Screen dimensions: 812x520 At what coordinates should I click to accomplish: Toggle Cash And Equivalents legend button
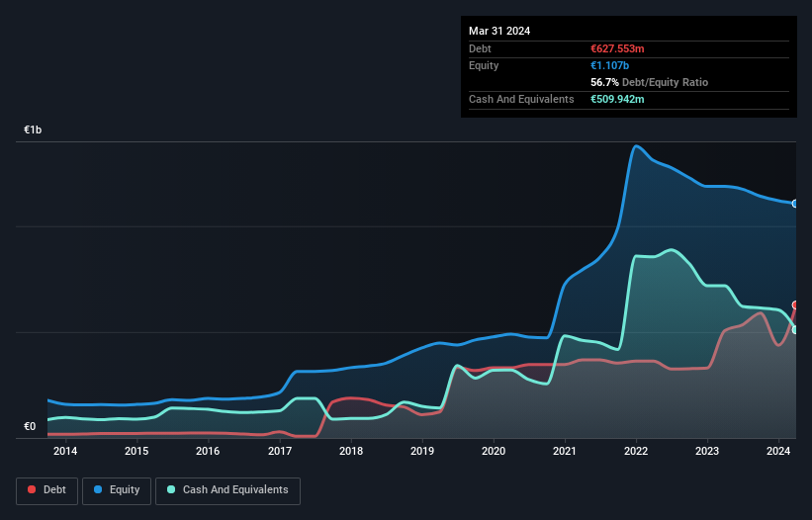pos(227,490)
